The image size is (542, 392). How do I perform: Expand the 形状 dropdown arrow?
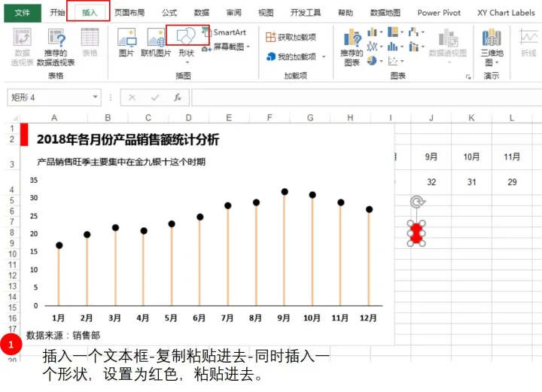pos(187,62)
